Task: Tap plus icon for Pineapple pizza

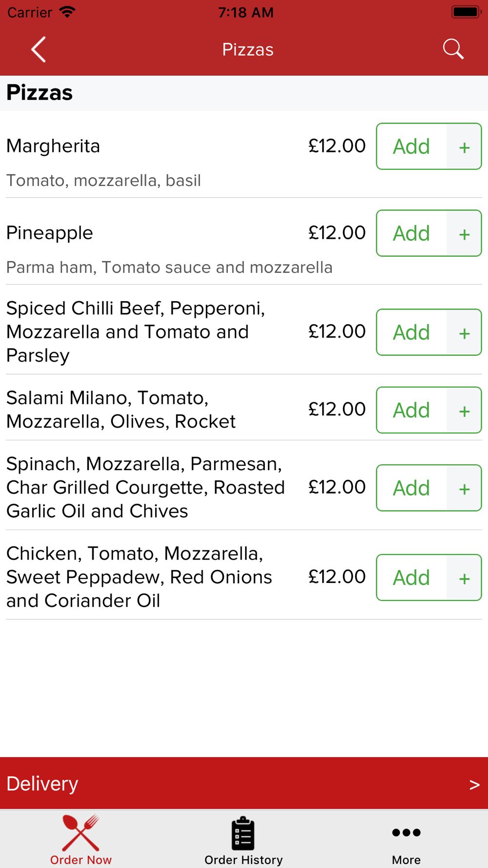Action: [x=464, y=233]
